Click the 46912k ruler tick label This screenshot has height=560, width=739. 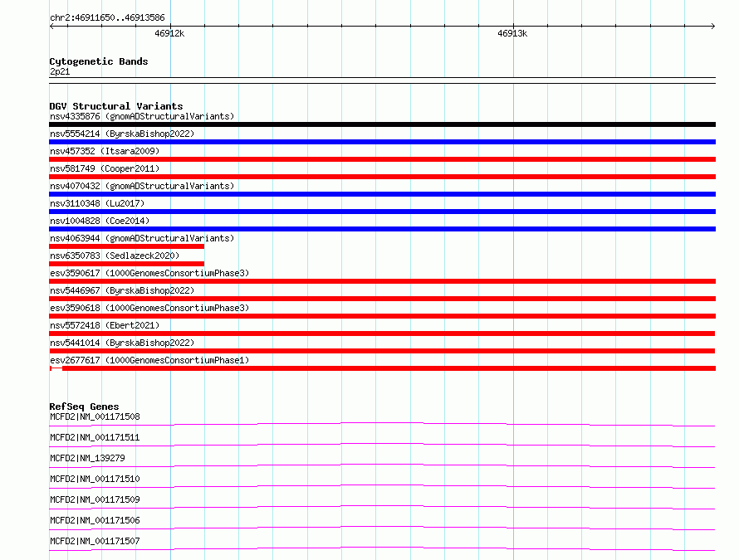[169, 33]
